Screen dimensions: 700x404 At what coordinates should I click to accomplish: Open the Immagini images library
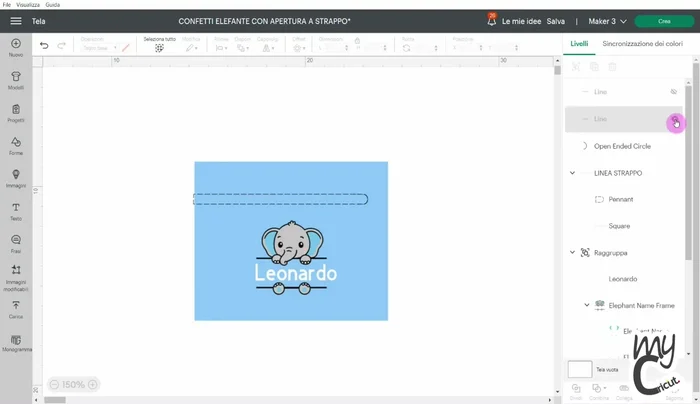[16, 177]
